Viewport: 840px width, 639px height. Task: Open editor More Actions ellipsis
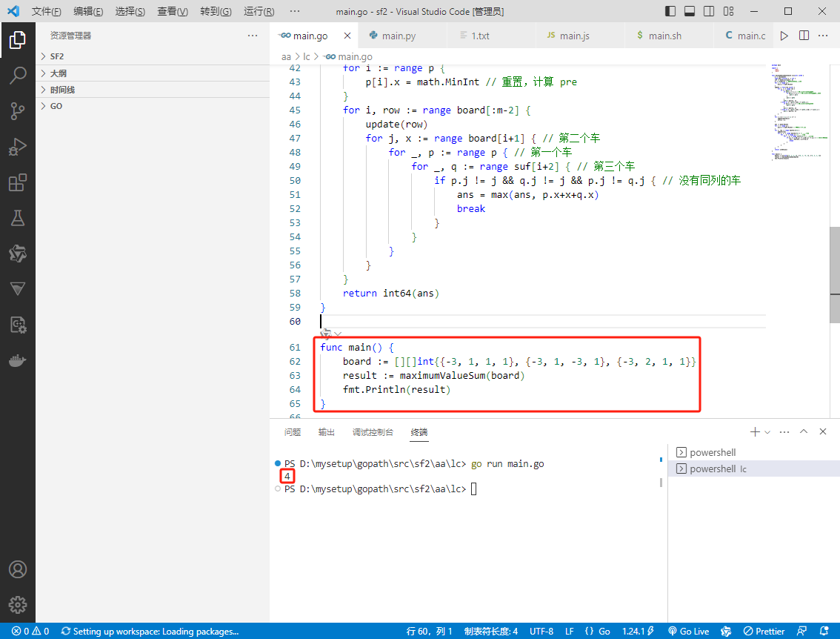click(x=823, y=36)
